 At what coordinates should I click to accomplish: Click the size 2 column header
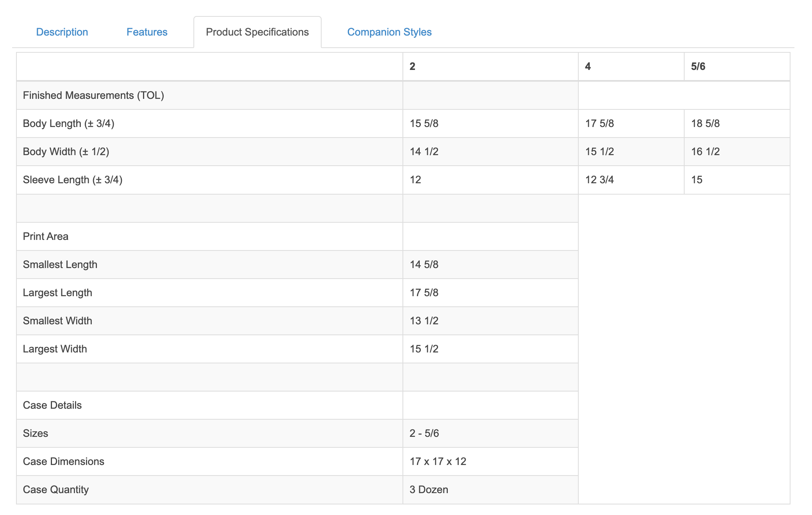pyautogui.click(x=490, y=66)
